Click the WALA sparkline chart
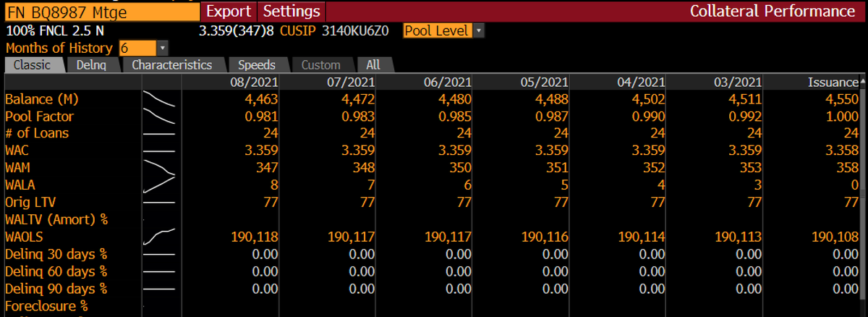 point(159,185)
